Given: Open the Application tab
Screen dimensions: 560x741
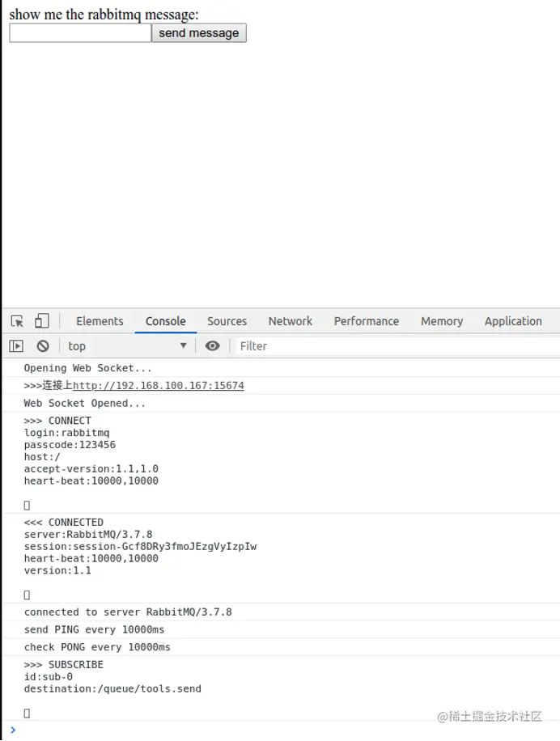Looking at the screenshot, I should [x=513, y=321].
